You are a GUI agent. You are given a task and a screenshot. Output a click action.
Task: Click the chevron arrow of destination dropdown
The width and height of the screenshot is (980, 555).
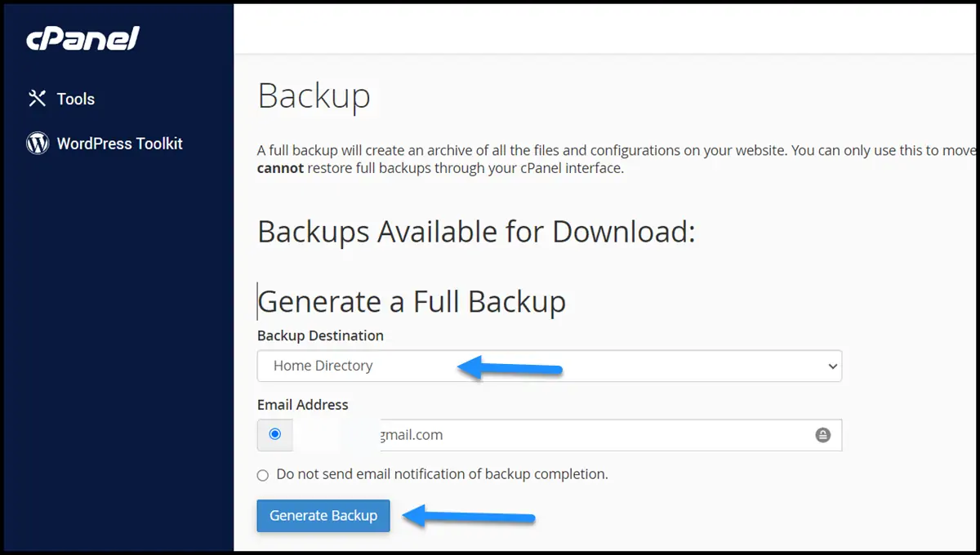pos(832,366)
